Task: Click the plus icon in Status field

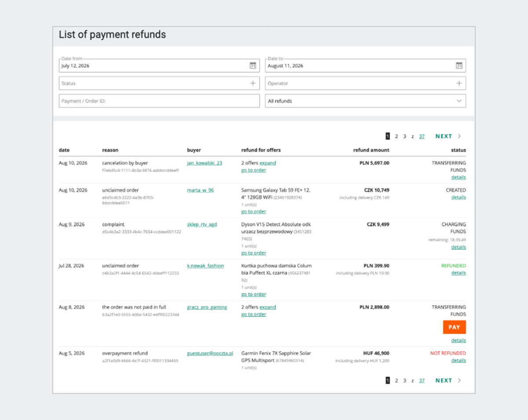Action: point(253,83)
